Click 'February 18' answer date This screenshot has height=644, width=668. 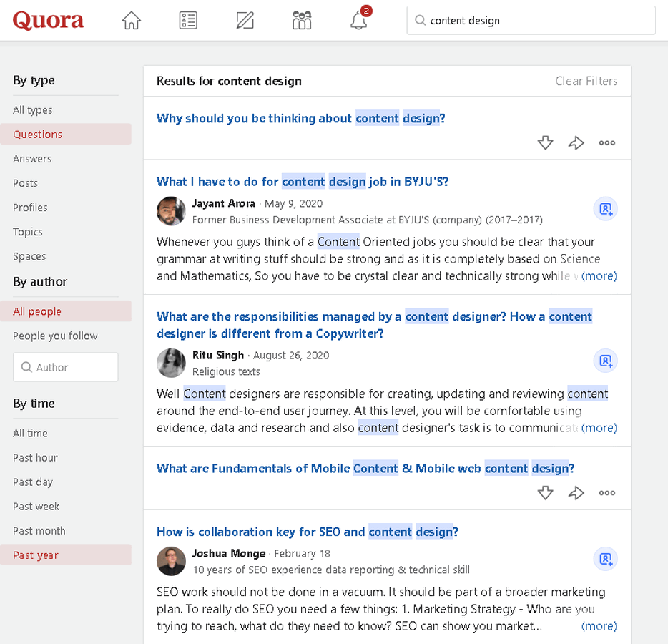[302, 554]
